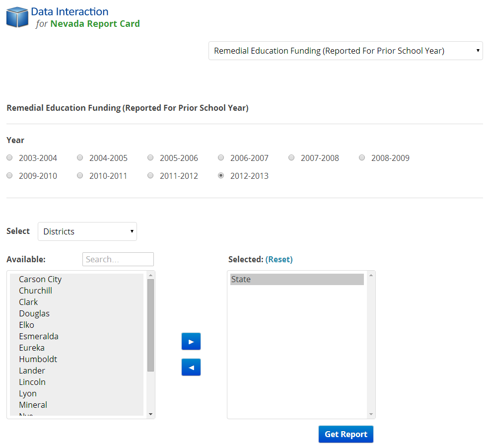Select the 2003-2004 year radio button
The height and width of the screenshot is (448, 487).
9,157
